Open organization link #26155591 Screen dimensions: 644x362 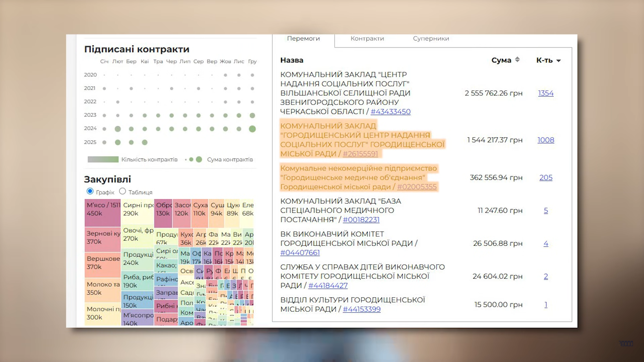[360, 154]
